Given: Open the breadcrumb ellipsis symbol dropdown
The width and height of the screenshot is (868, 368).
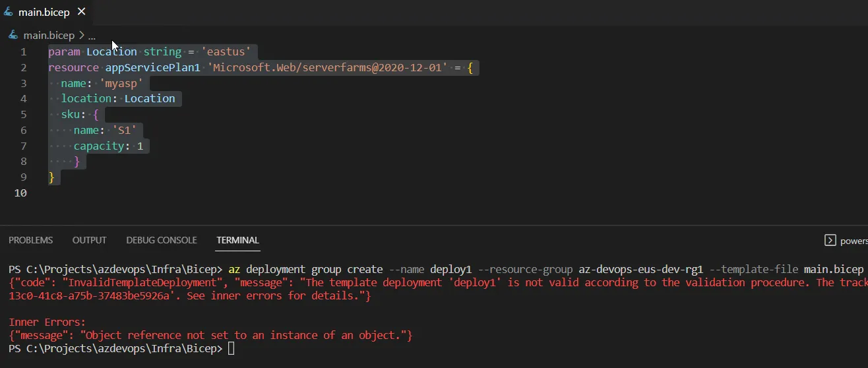Looking at the screenshot, I should point(92,36).
